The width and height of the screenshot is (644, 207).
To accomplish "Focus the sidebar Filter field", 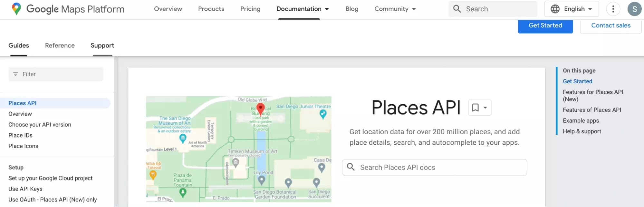I will tap(56, 74).
